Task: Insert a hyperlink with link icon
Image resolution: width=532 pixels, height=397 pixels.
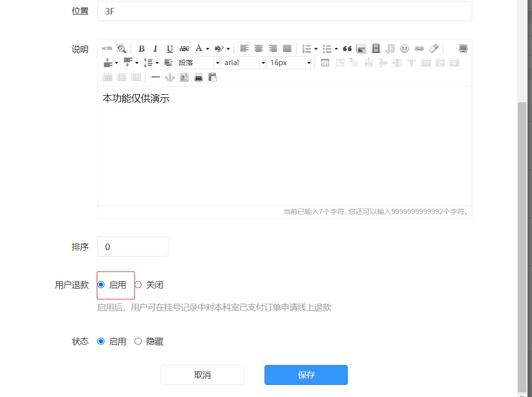Action: (x=420, y=49)
